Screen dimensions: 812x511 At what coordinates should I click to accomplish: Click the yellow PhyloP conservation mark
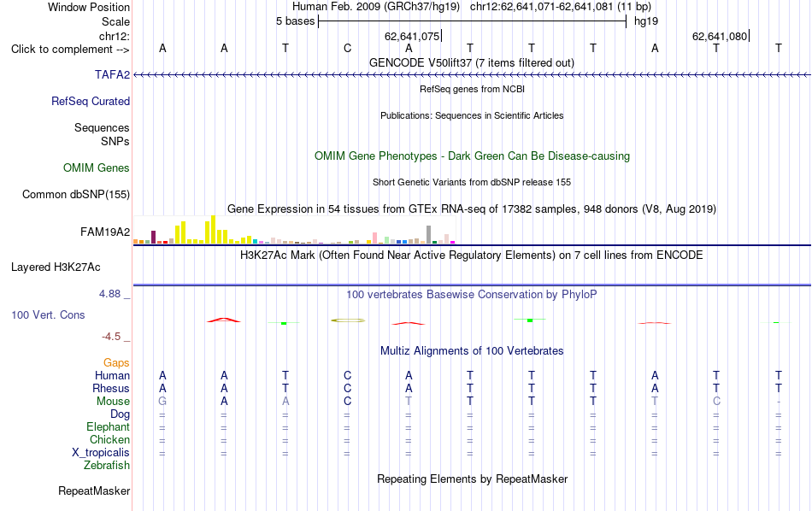tap(348, 320)
